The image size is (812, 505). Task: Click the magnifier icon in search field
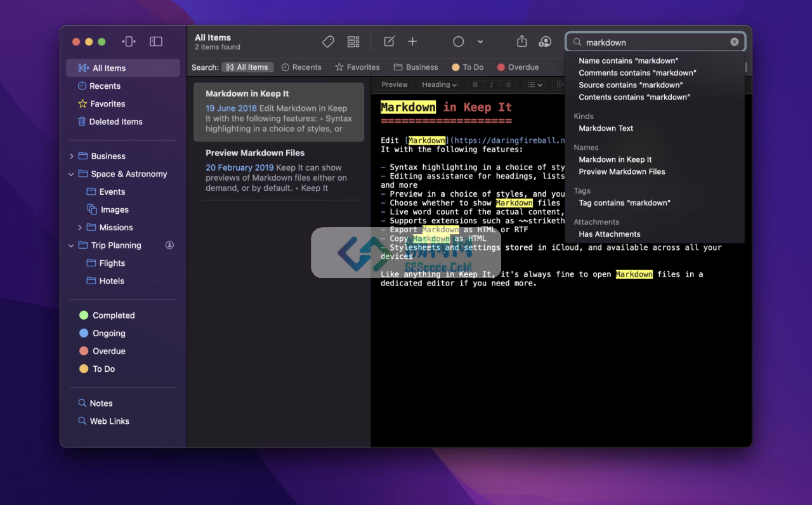(x=577, y=42)
